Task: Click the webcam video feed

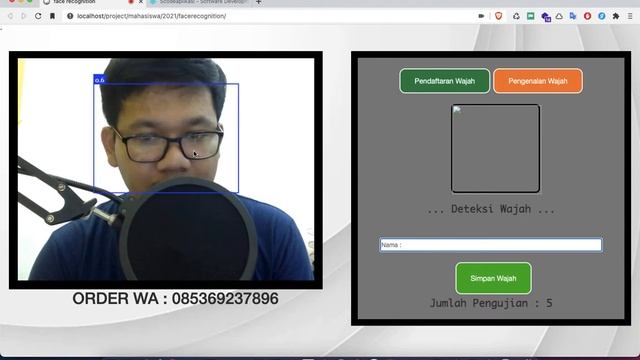Action: pos(166,169)
